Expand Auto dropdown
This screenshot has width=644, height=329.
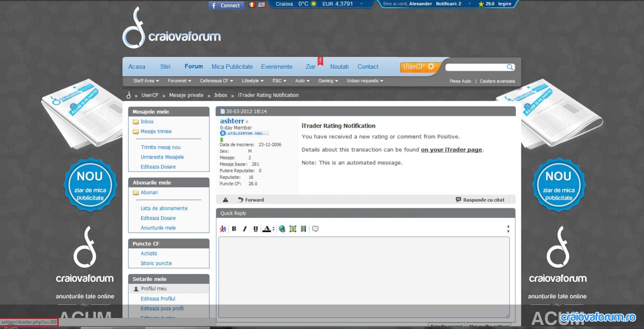click(x=302, y=81)
